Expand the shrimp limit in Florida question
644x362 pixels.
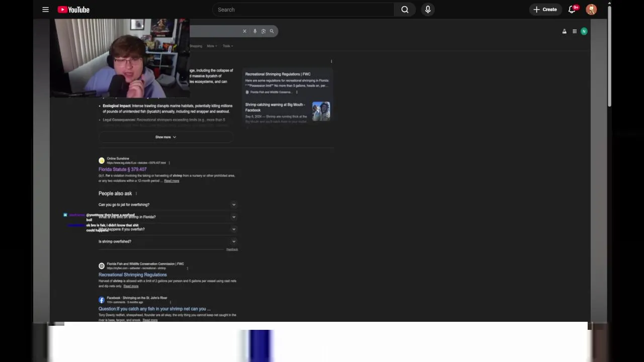tap(167, 217)
